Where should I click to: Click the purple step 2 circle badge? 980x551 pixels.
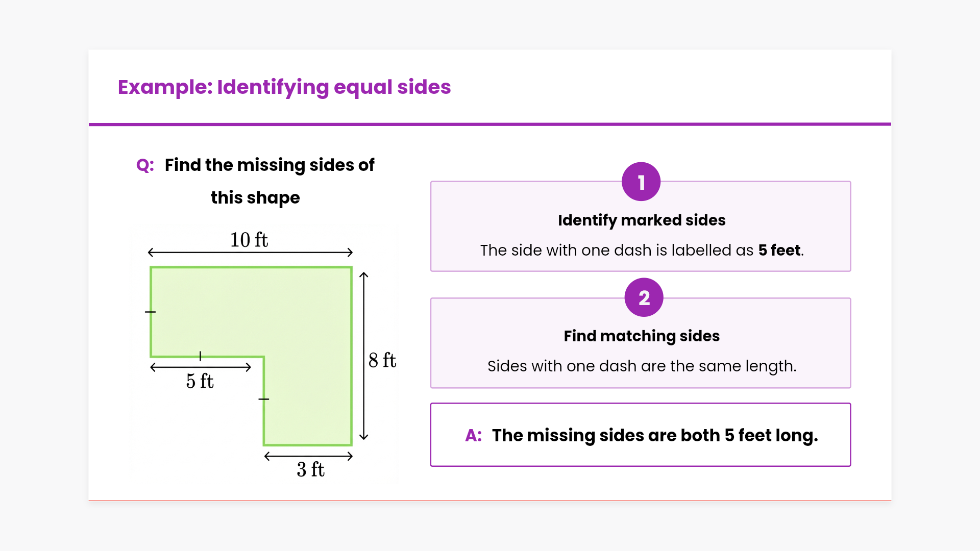(644, 297)
